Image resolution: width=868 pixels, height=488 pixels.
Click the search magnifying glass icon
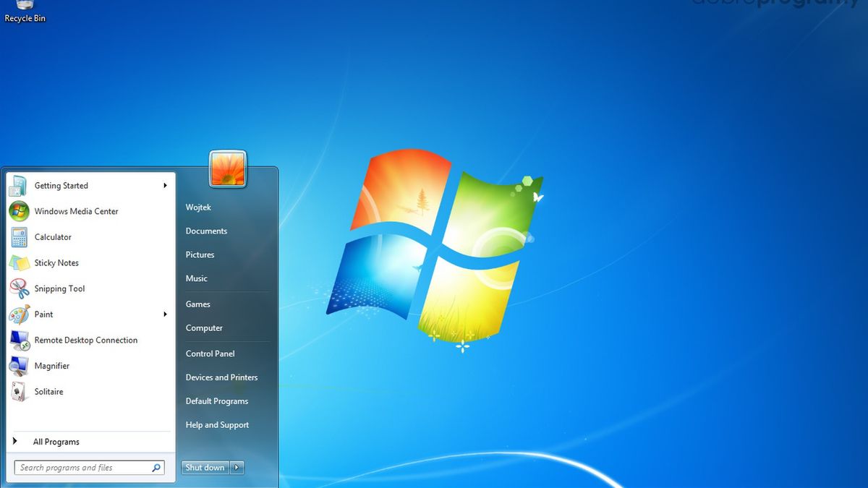tap(156, 468)
